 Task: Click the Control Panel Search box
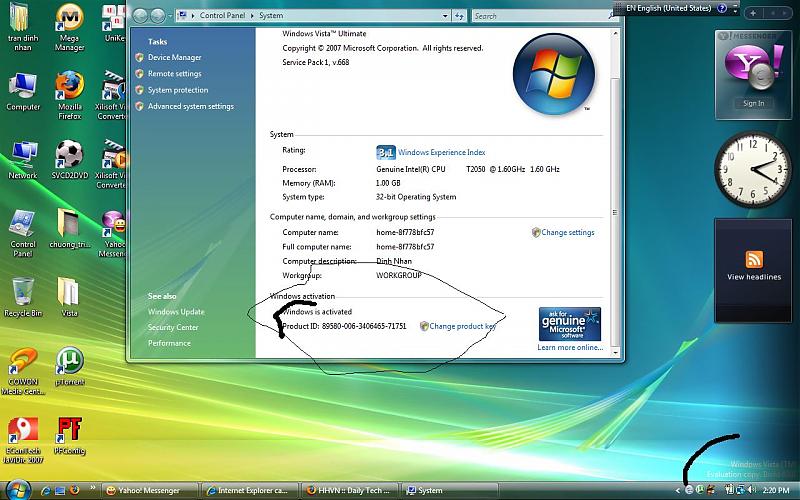click(537, 16)
